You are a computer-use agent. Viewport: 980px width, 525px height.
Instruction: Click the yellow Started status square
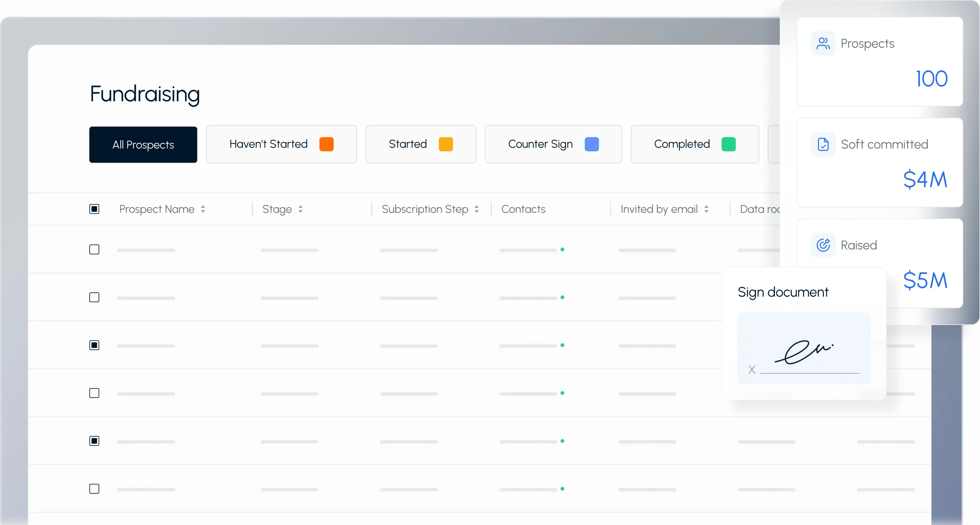click(446, 144)
